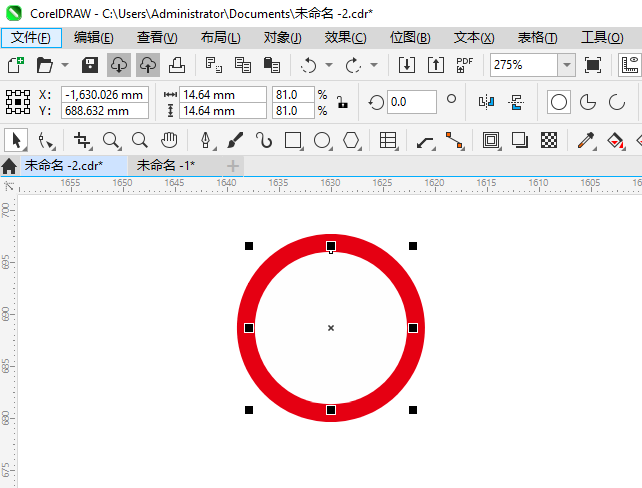The height and width of the screenshot is (488, 642).
Task: Select the Pie shape mode
Action: point(588,102)
